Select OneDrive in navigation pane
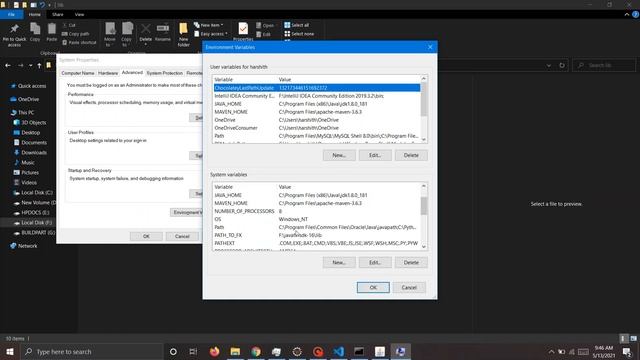This screenshot has height=360, width=640. tap(24, 99)
